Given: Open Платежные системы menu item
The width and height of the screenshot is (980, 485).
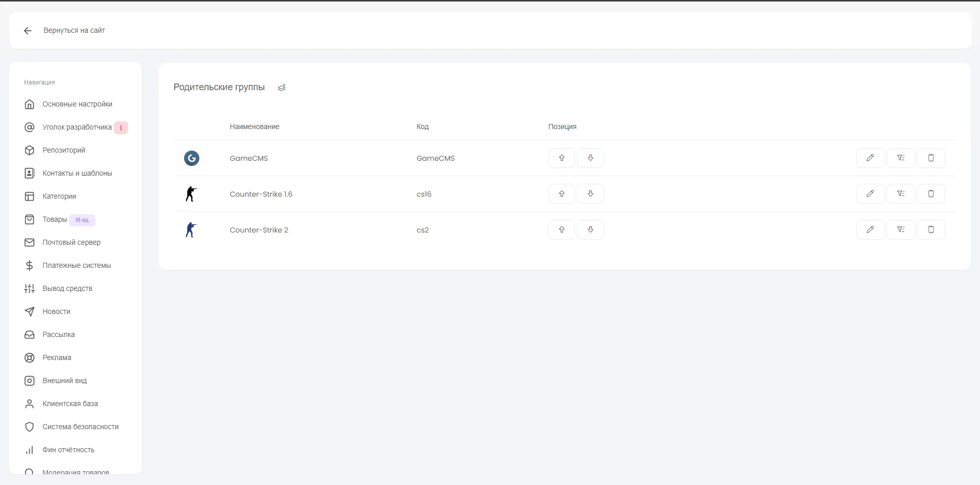Looking at the screenshot, I should [76, 265].
